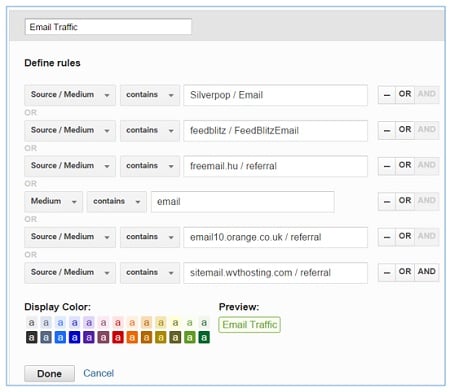Click the email value field on Medium row

pyautogui.click(x=243, y=201)
